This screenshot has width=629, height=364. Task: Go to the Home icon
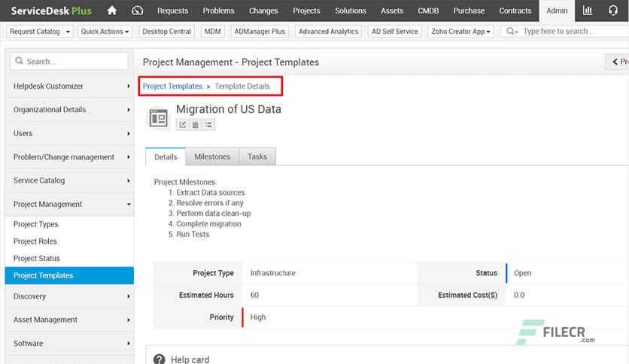tap(112, 11)
